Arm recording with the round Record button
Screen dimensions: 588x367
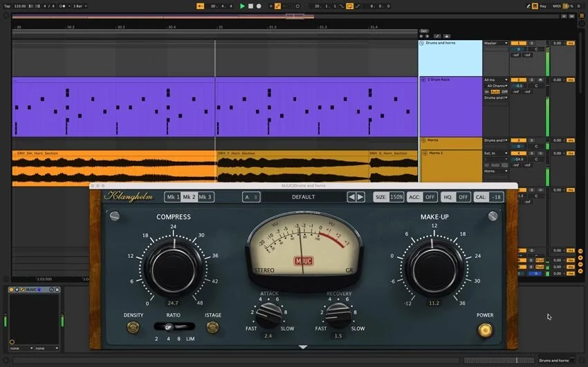pyautogui.click(x=259, y=6)
